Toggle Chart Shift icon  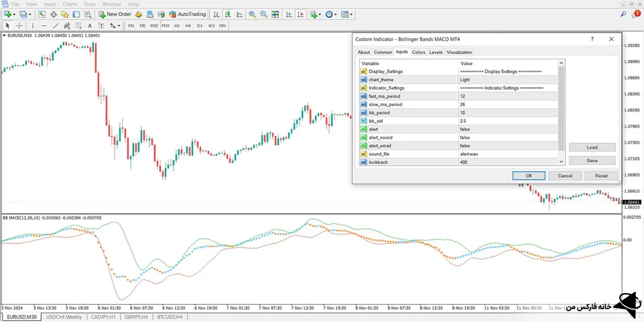point(301,14)
